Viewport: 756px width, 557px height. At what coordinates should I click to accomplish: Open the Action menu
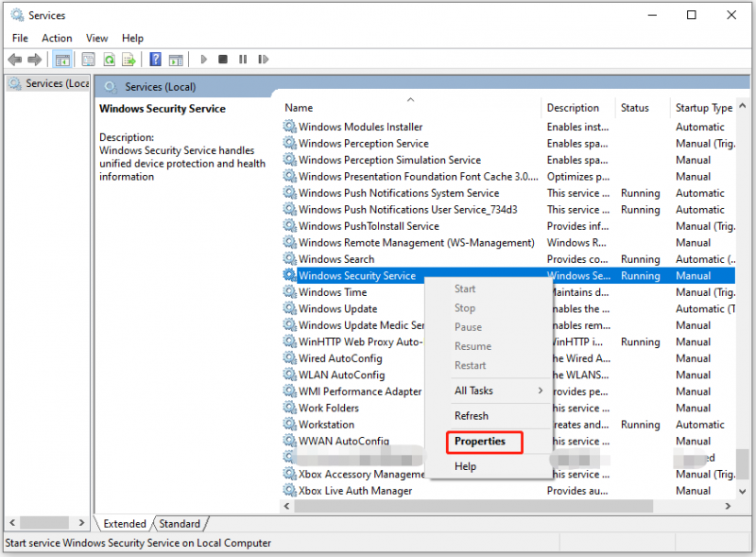coord(57,38)
